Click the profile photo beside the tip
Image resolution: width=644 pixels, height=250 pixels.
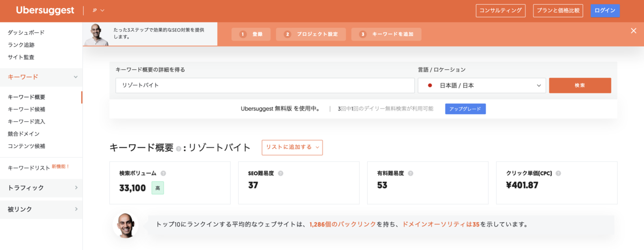pyautogui.click(x=126, y=225)
